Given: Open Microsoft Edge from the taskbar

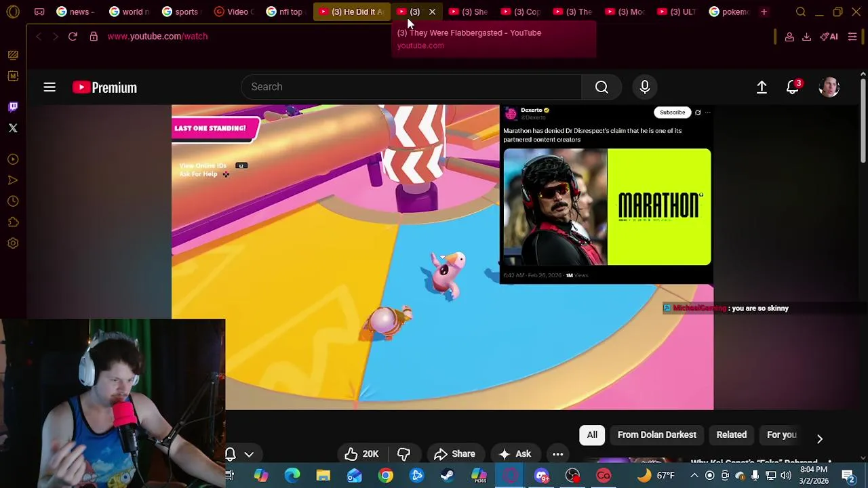Looking at the screenshot, I should pyautogui.click(x=292, y=475).
